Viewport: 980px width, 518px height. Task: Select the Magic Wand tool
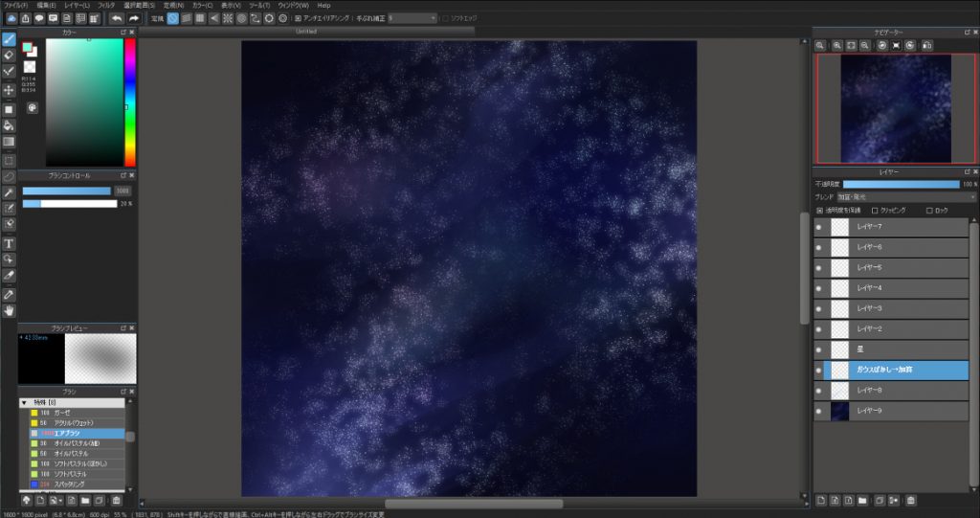9,192
